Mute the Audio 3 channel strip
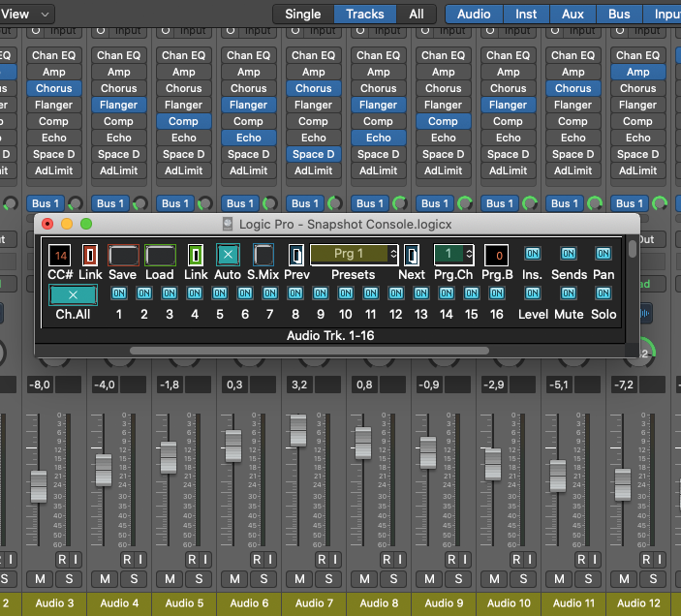 40,579
